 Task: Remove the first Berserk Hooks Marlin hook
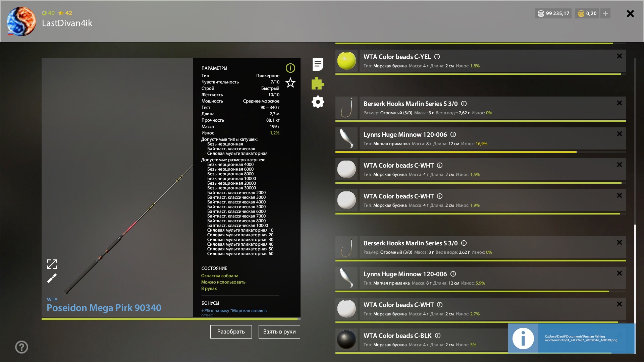click(620, 103)
